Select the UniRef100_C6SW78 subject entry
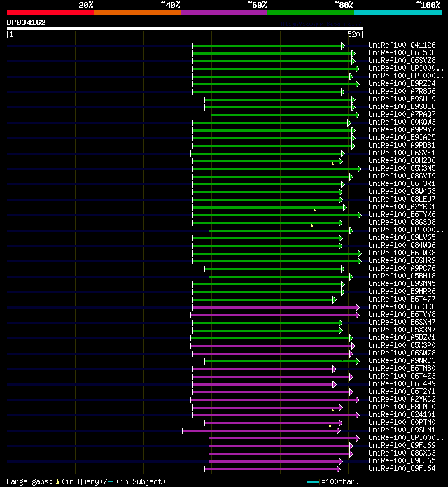Viewport: 448px width, 487px height. tap(402, 353)
